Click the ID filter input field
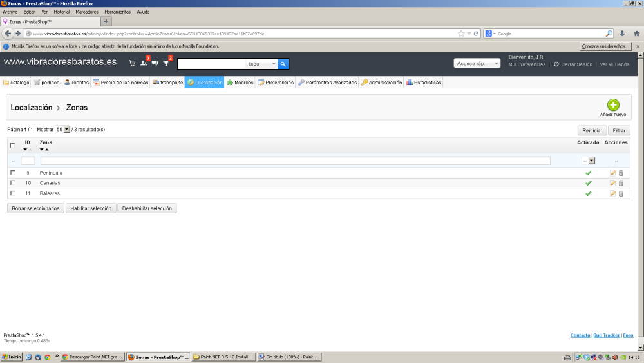 pyautogui.click(x=28, y=161)
